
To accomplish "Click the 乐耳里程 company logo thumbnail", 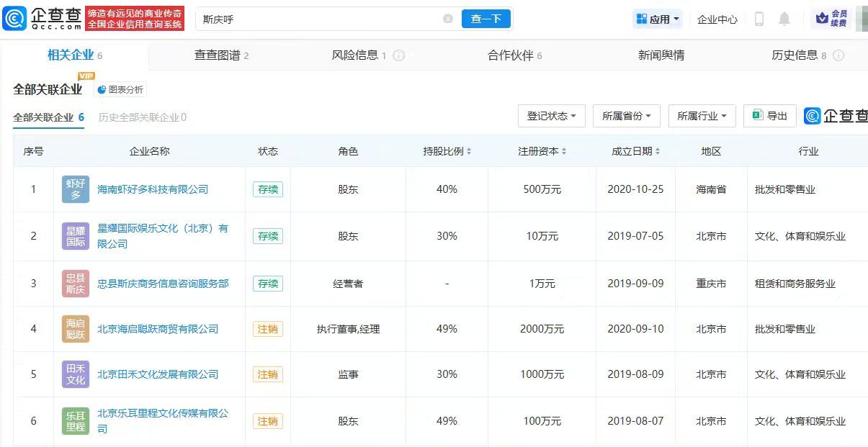I will coord(76,421).
